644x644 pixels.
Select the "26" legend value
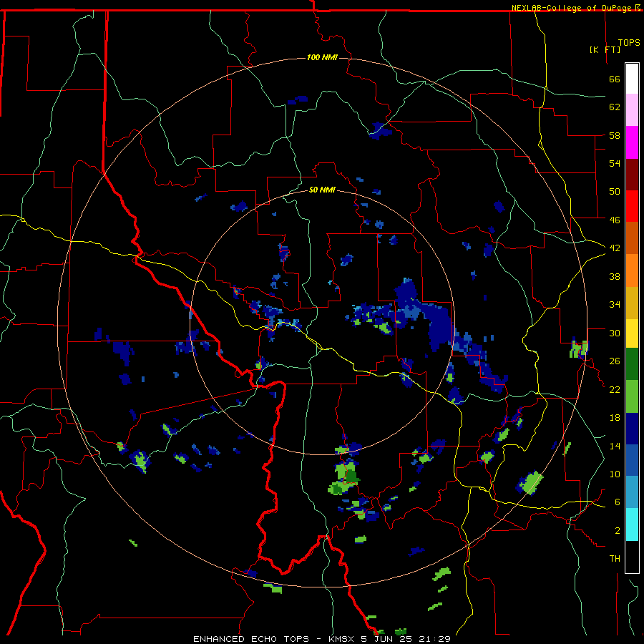pyautogui.click(x=615, y=361)
